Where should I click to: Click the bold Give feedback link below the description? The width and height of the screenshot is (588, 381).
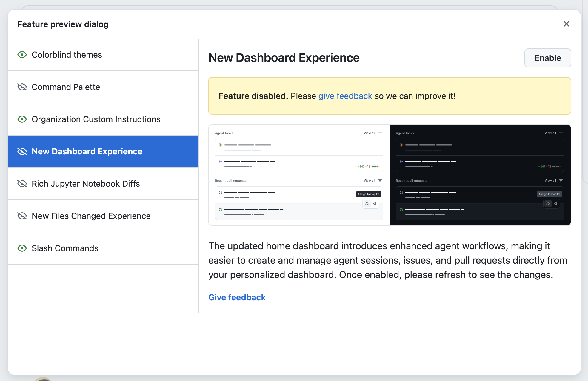point(237,297)
